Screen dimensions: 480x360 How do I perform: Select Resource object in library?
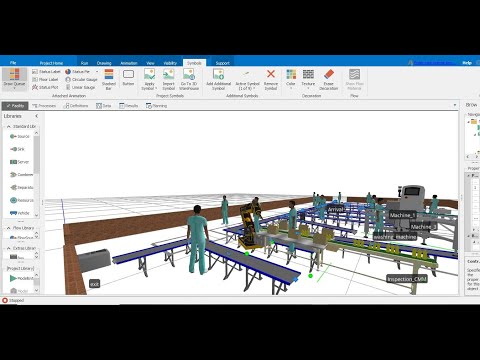pos(21,200)
